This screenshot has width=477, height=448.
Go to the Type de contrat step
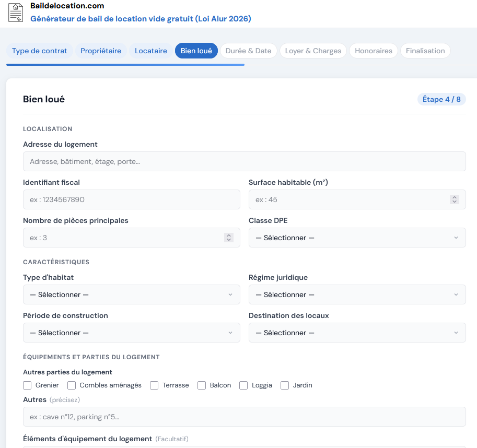[40, 51]
